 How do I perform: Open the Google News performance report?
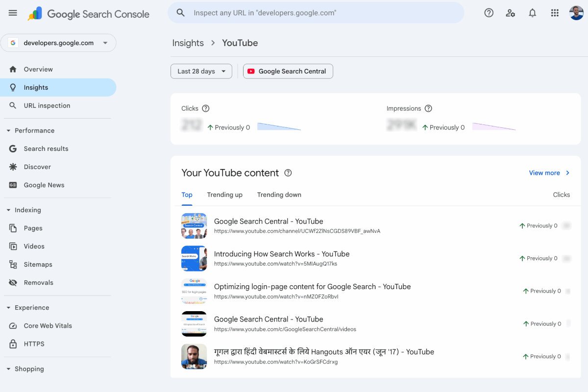pos(45,185)
